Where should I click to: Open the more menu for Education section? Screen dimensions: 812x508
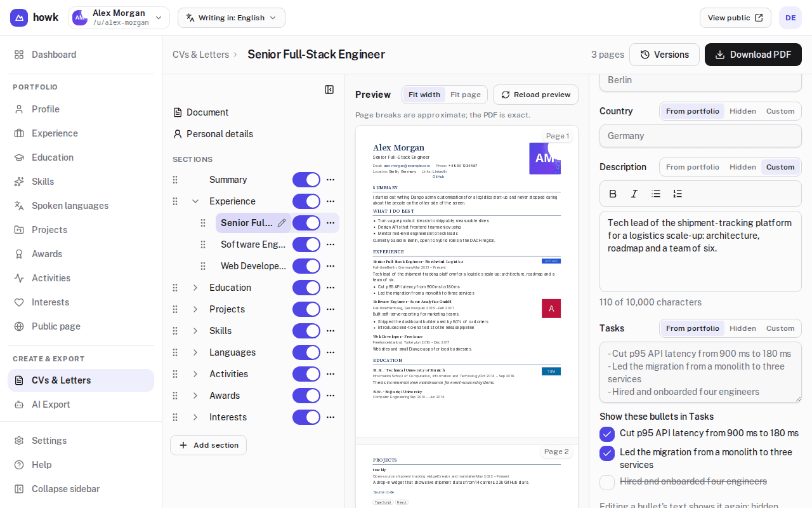click(331, 288)
